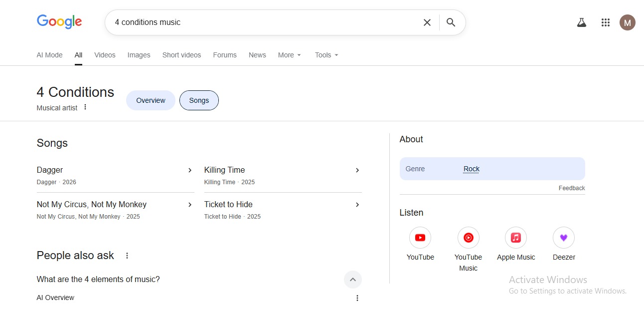Expand the More search filters dropdown
The width and height of the screenshot is (644, 310).
point(290,55)
